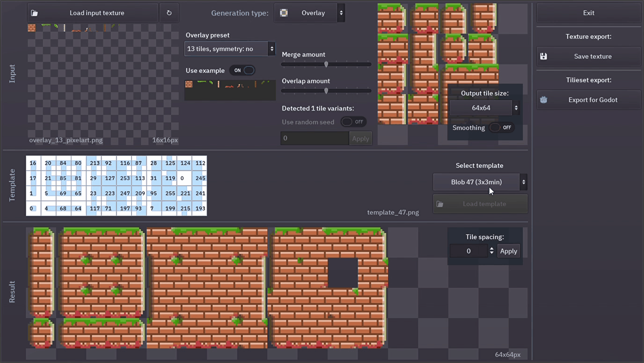The height and width of the screenshot is (363, 644).
Task: Click the vertical Template section label
Action: [13, 185]
